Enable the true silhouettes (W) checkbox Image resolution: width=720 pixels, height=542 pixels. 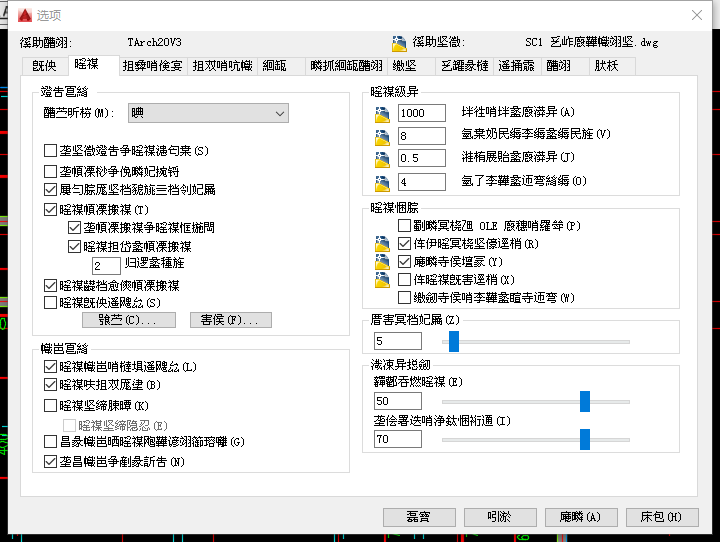[x=404, y=298]
